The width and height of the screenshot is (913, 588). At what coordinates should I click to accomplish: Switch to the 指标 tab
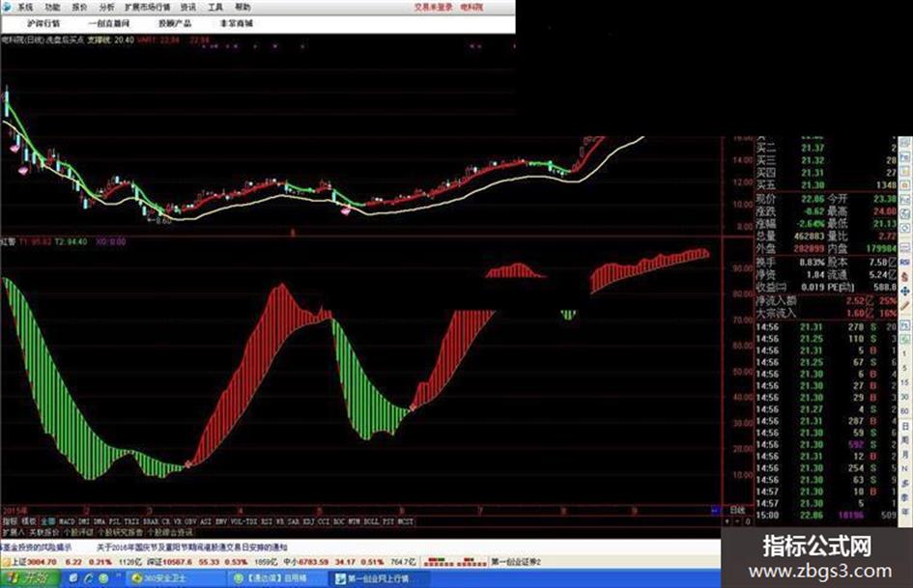[x=8, y=521]
